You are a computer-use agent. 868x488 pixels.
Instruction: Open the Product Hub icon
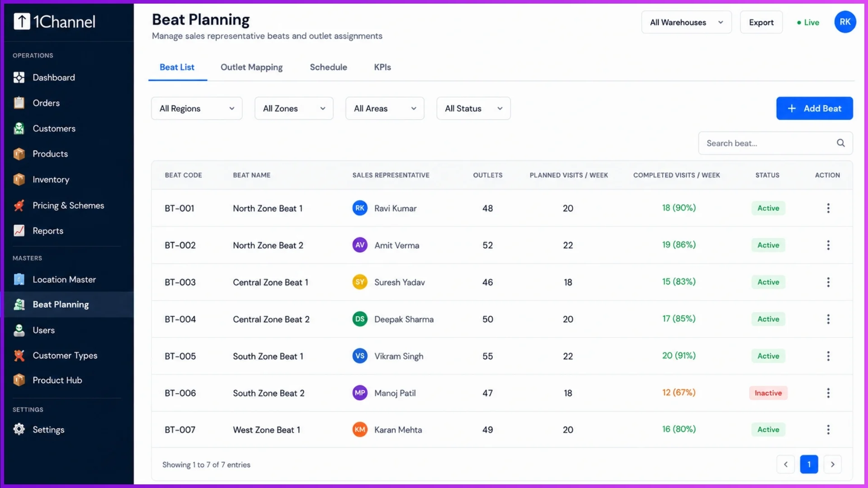pos(19,380)
